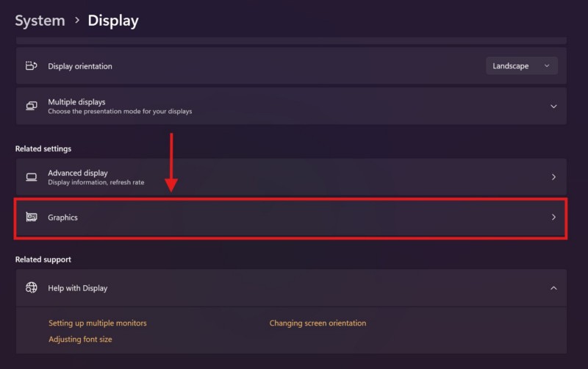This screenshot has width=588, height=369.
Task: Click the Display orientation icon
Action: (x=31, y=66)
